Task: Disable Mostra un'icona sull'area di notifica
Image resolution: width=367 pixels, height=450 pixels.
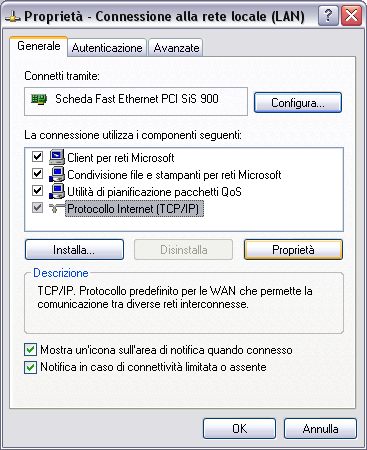Action: click(x=30, y=350)
